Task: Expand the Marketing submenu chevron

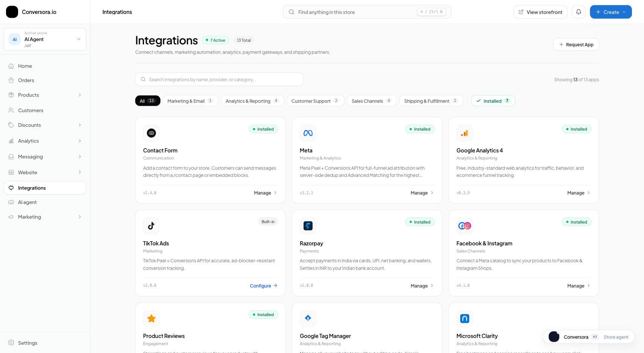Action: 80,217
